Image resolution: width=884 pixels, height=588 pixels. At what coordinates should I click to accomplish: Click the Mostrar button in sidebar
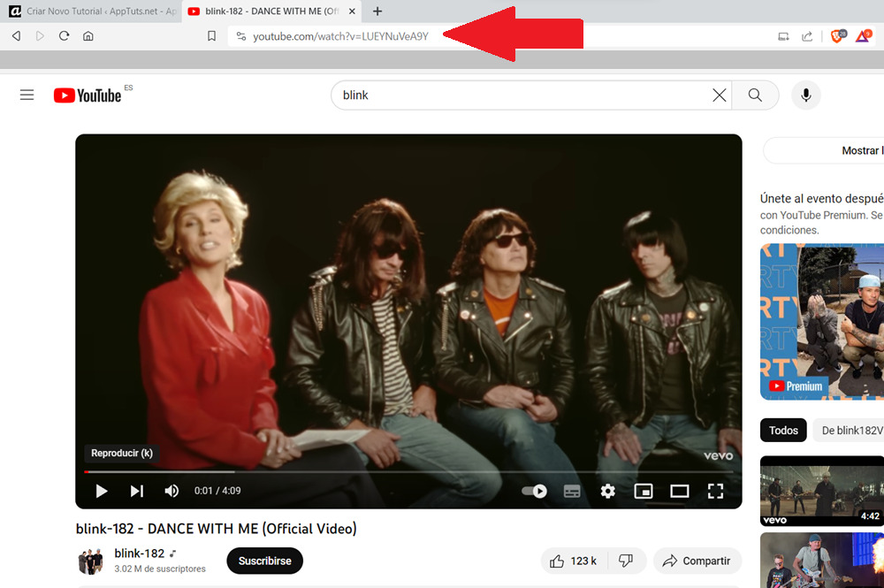pyautogui.click(x=824, y=150)
